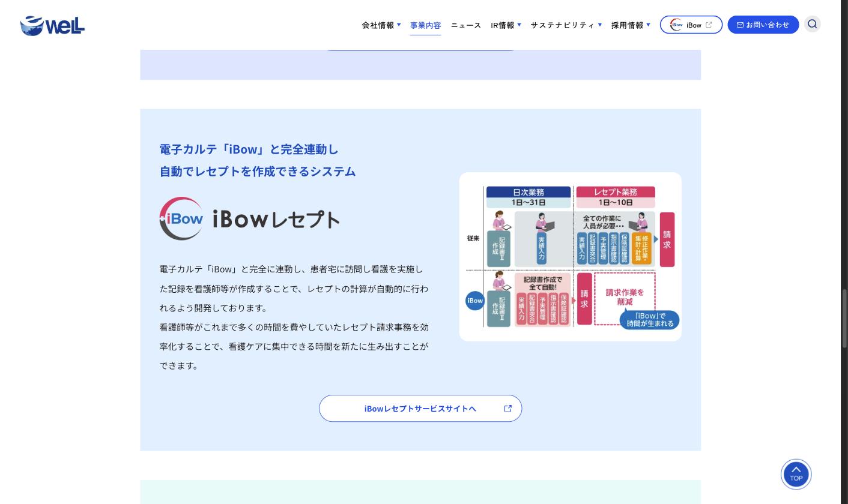Click the iBowレセプト workflow diagram image
The width and height of the screenshot is (848, 504).
click(x=570, y=257)
